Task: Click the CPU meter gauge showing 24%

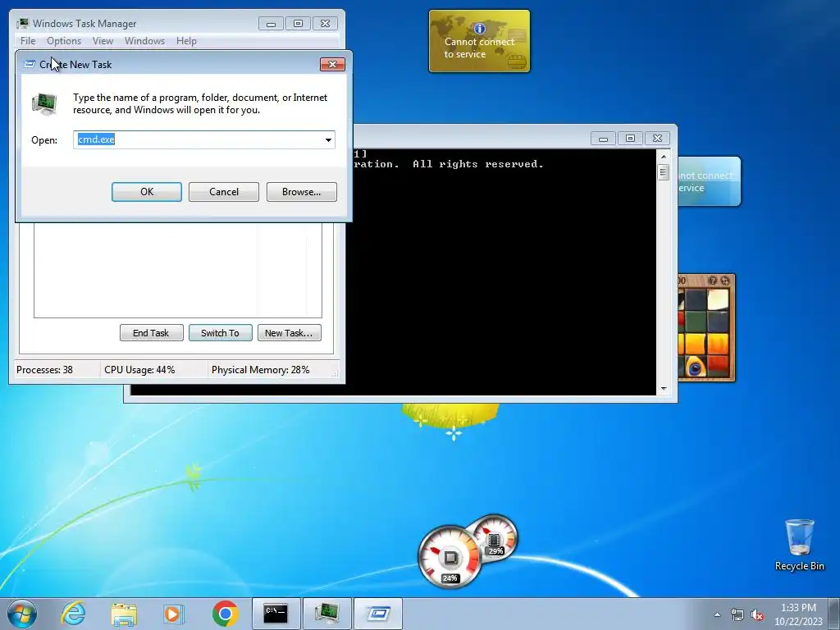Action: [450, 558]
